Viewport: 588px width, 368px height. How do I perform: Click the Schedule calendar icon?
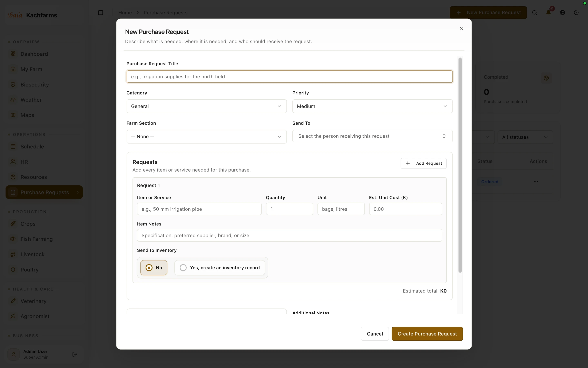click(x=13, y=147)
